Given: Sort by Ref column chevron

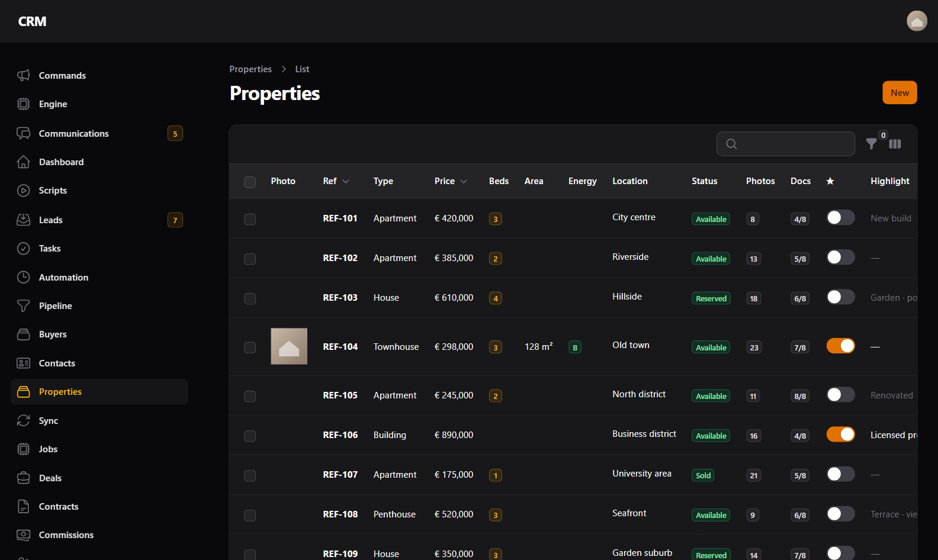Looking at the screenshot, I should (346, 181).
